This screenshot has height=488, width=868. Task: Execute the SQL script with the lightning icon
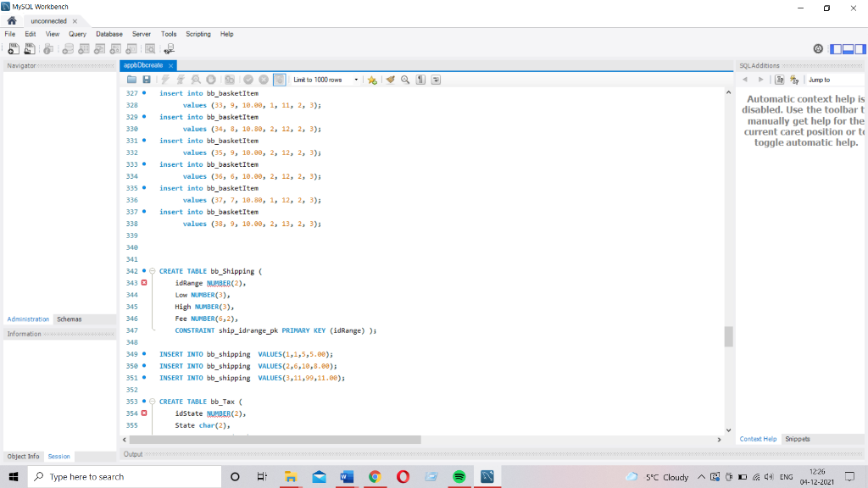pyautogui.click(x=164, y=79)
